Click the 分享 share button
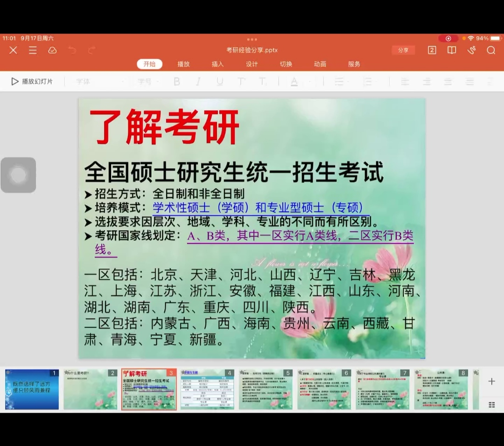 tap(403, 50)
